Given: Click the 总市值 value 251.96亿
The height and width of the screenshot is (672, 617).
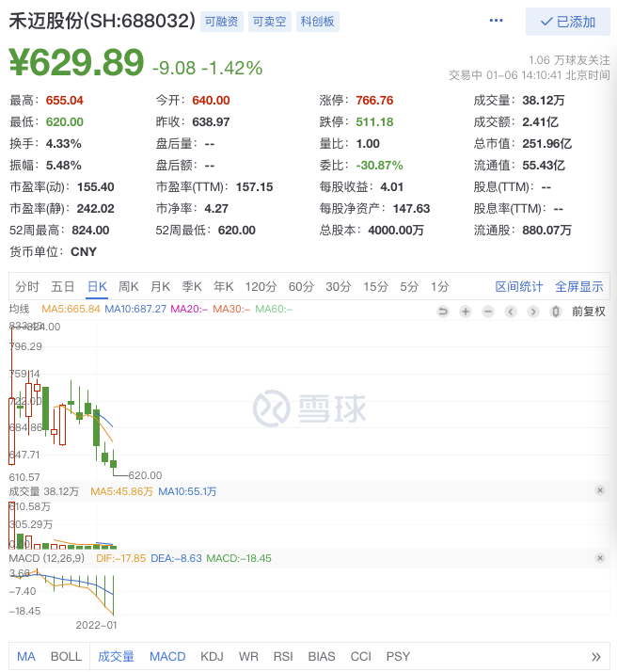Looking at the screenshot, I should [547, 144].
